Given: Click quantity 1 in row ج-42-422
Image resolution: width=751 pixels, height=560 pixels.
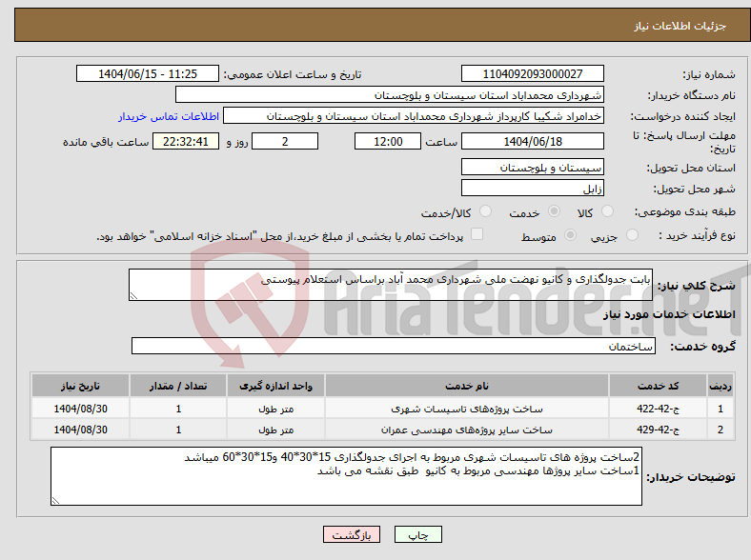Looking at the screenshot, I should click(178, 409).
